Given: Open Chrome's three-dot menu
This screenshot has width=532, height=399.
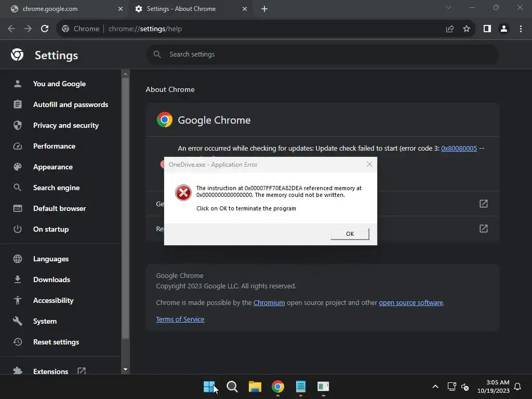Looking at the screenshot, I should 521,29.
